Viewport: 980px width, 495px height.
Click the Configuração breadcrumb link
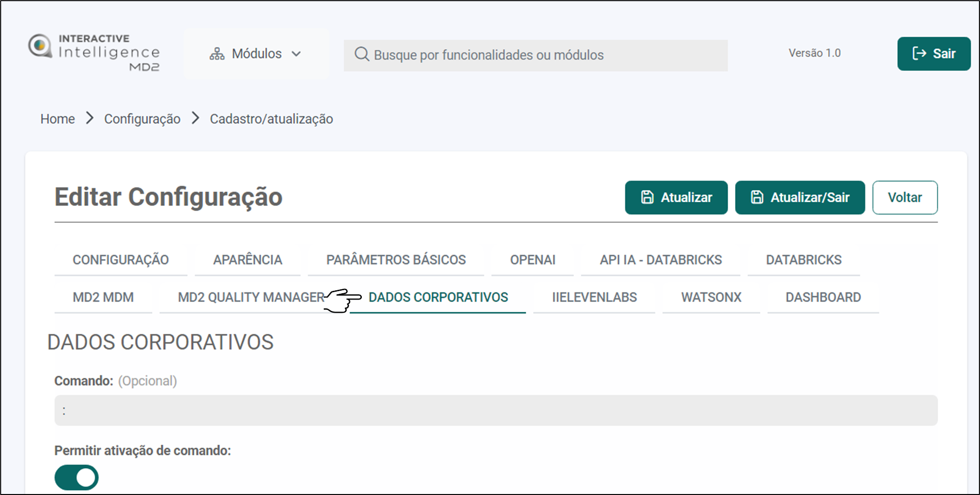point(142,119)
